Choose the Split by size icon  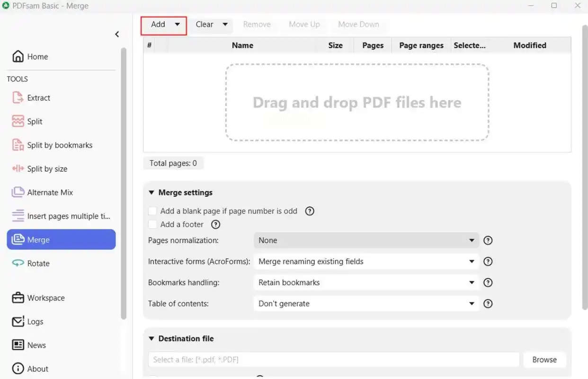coord(18,169)
